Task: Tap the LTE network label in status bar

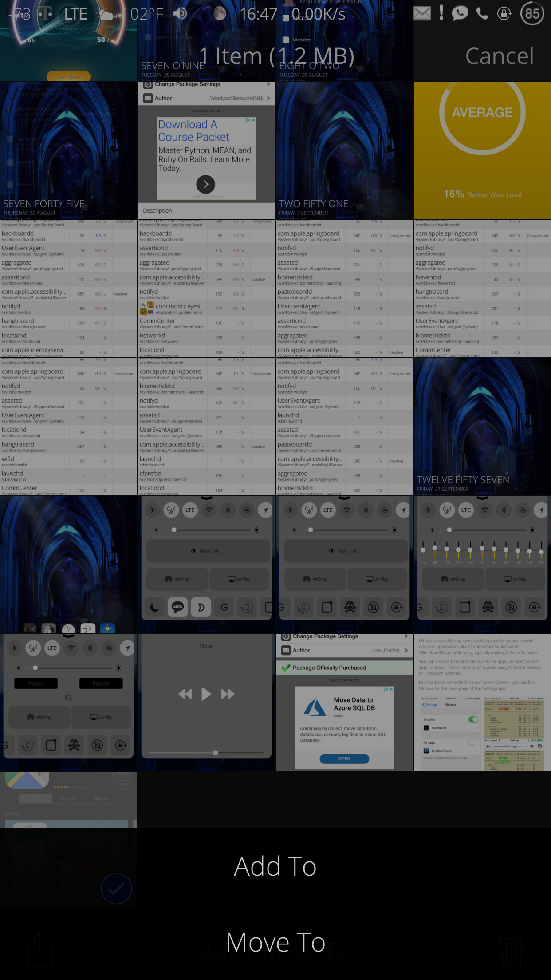Action: tap(76, 14)
